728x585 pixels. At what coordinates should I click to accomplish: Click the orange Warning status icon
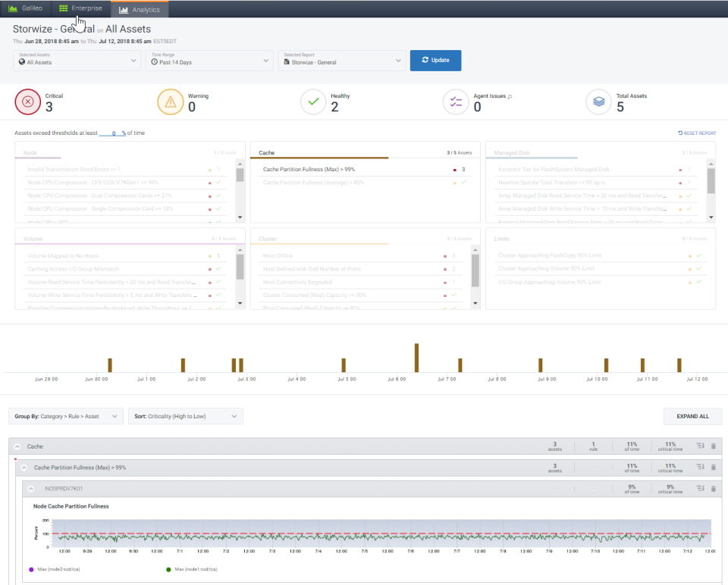point(171,102)
